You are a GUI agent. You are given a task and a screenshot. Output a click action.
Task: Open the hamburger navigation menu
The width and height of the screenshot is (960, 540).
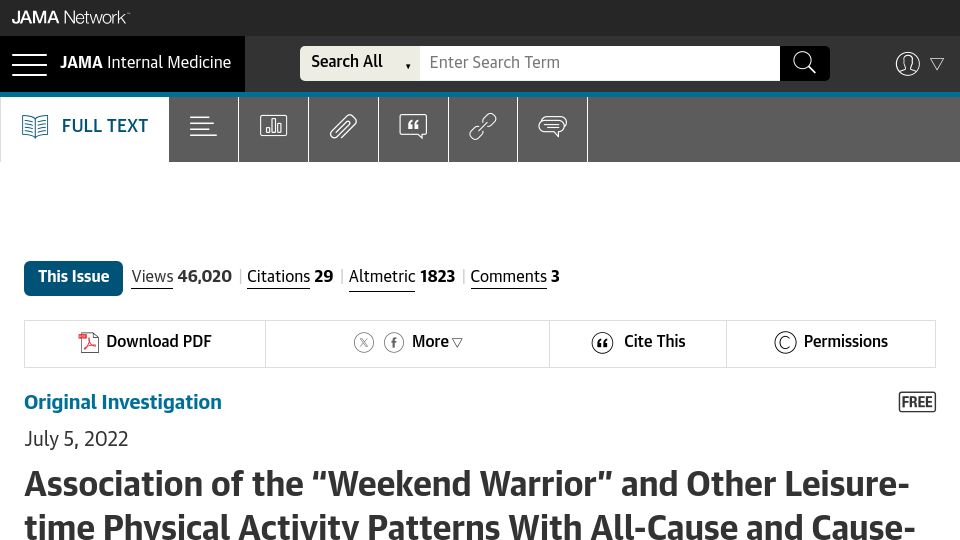click(29, 64)
